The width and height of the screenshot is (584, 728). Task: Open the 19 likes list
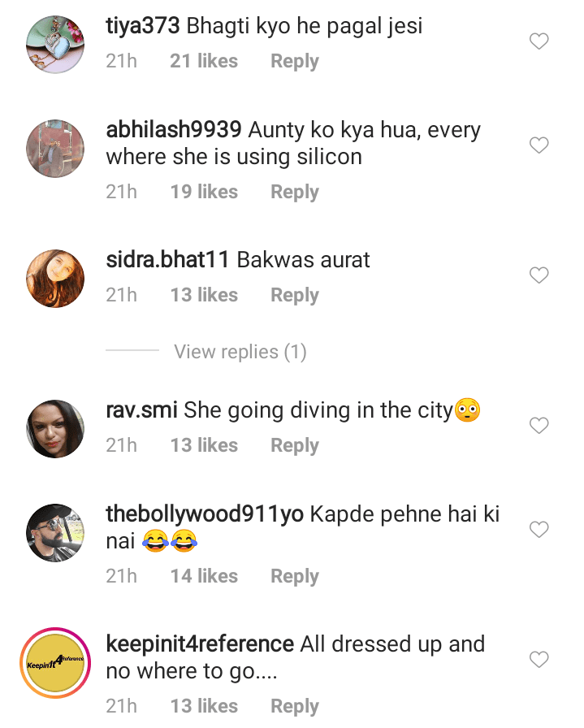click(204, 192)
